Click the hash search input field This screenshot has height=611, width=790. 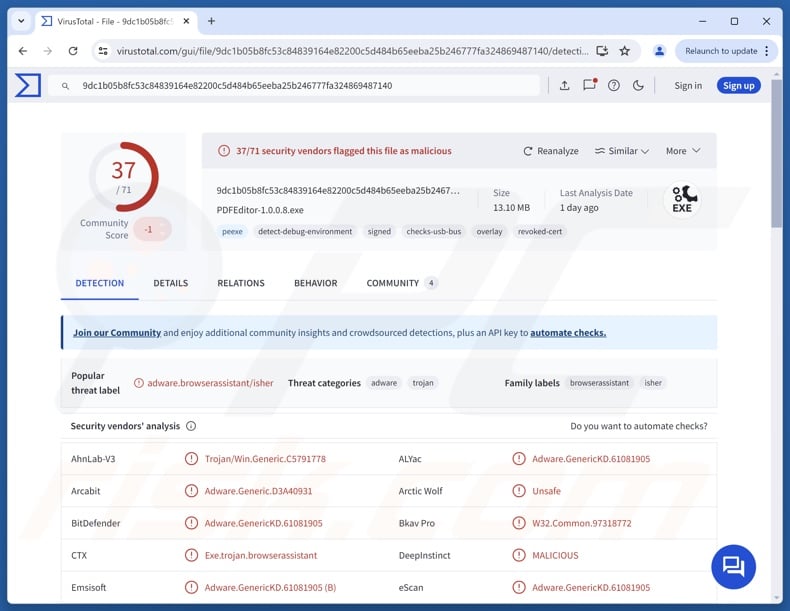click(x=295, y=86)
